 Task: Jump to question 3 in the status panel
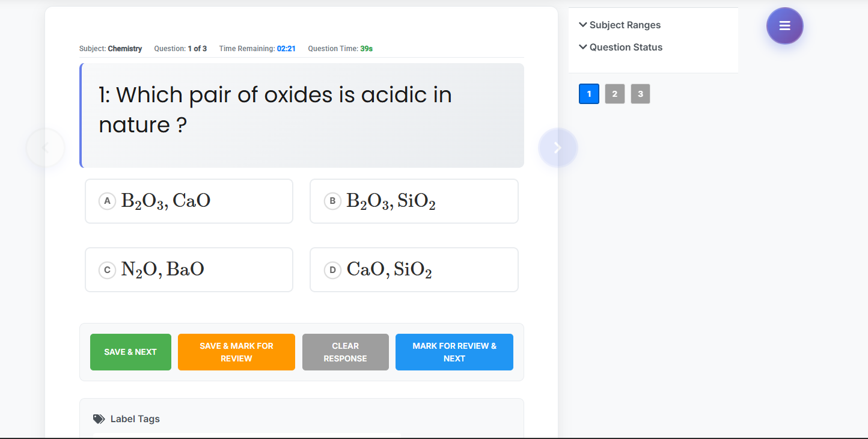click(640, 94)
